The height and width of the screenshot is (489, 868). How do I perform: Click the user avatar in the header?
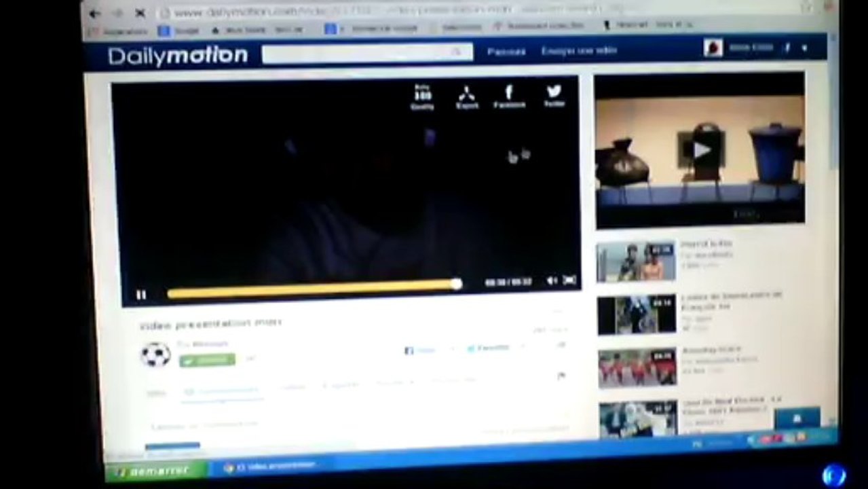click(x=713, y=48)
